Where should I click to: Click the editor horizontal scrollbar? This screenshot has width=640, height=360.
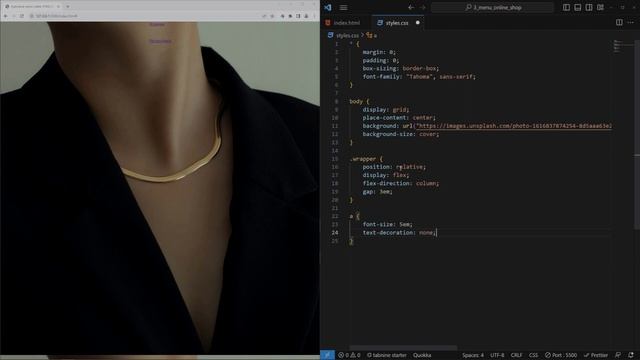(x=403, y=348)
